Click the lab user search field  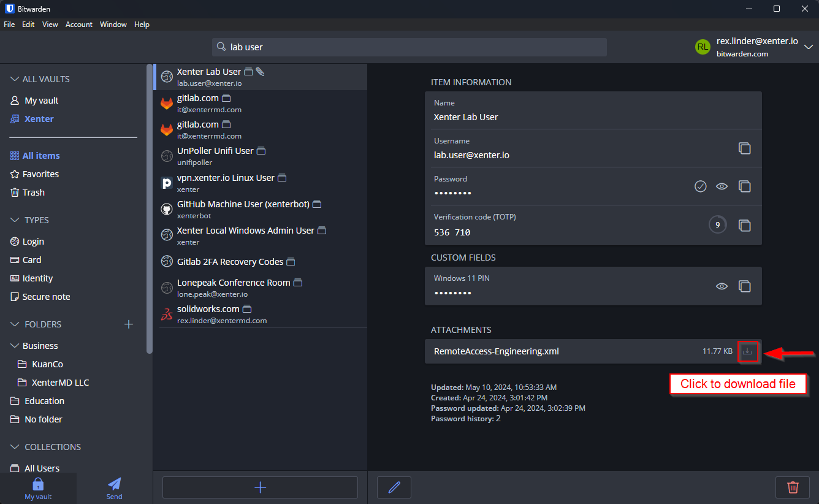411,47
